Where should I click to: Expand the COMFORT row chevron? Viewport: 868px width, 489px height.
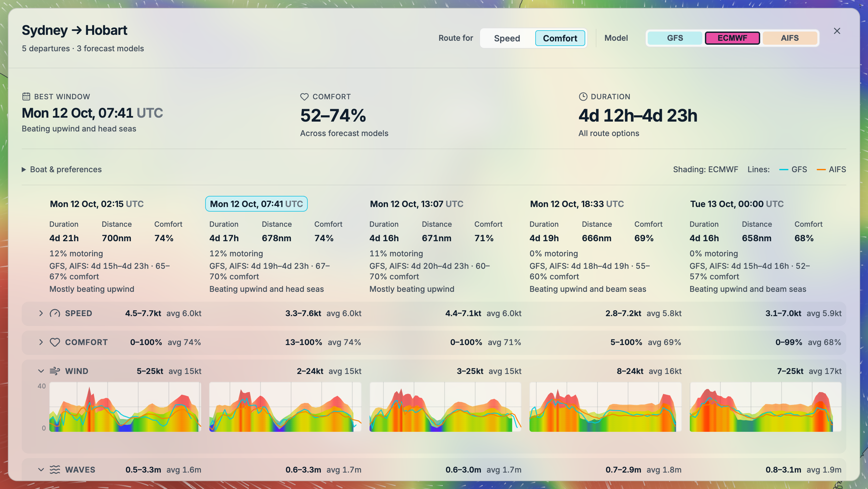(x=41, y=342)
